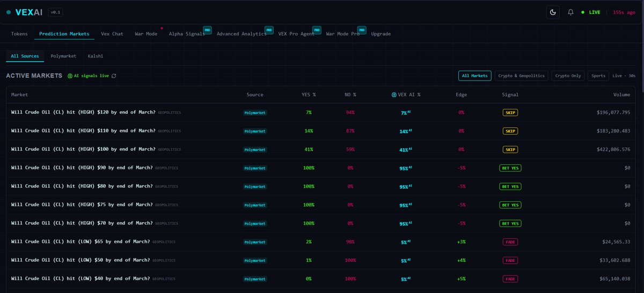Click FADE signal on the $40 row
Viewport: 644px width, 293px height.
(x=510, y=279)
